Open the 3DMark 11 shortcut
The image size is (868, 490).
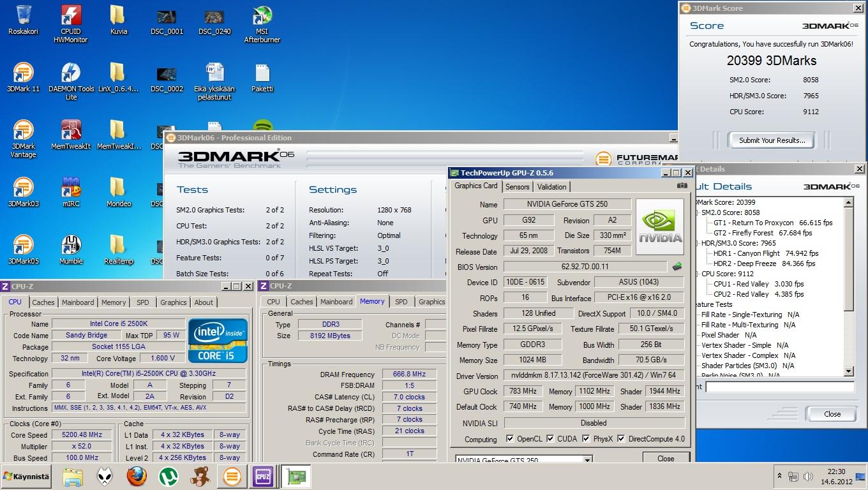click(x=23, y=78)
